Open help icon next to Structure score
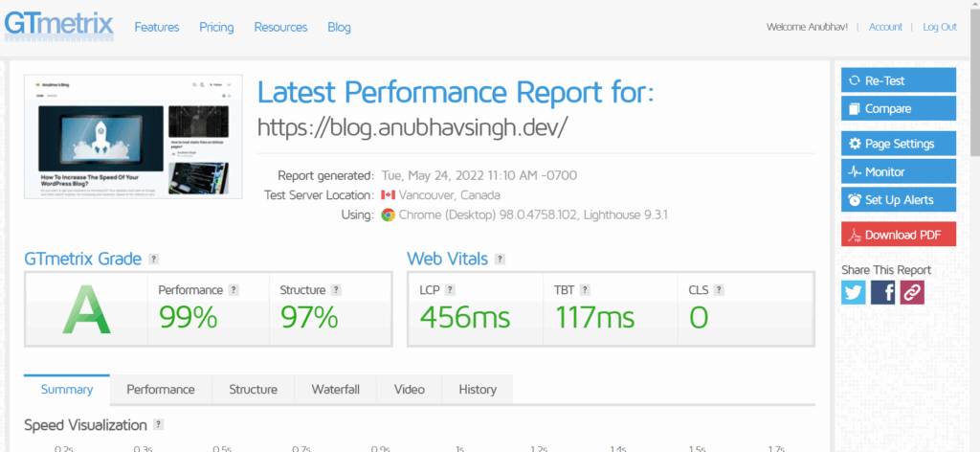This screenshot has width=980, height=452. tap(336, 290)
